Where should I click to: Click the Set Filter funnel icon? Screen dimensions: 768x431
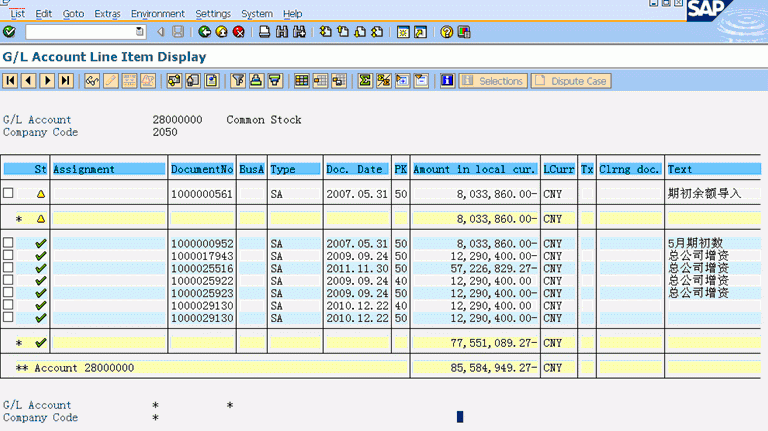coord(238,80)
